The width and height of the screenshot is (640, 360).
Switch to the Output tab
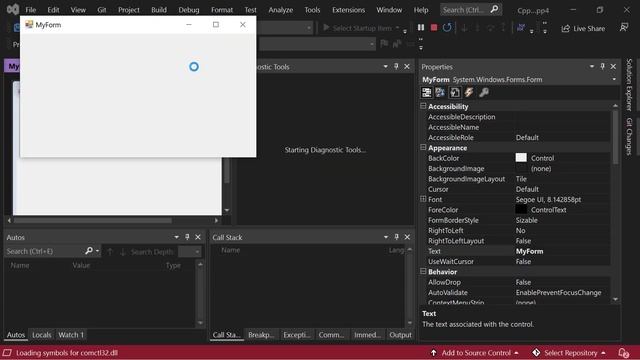(x=400, y=335)
